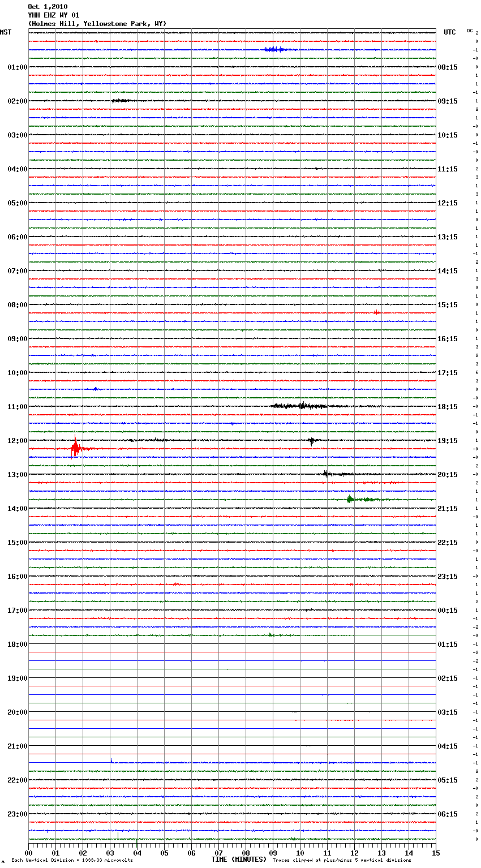Click the '17:00' MST hour label
481x868 pixels.
[x=17, y=611]
